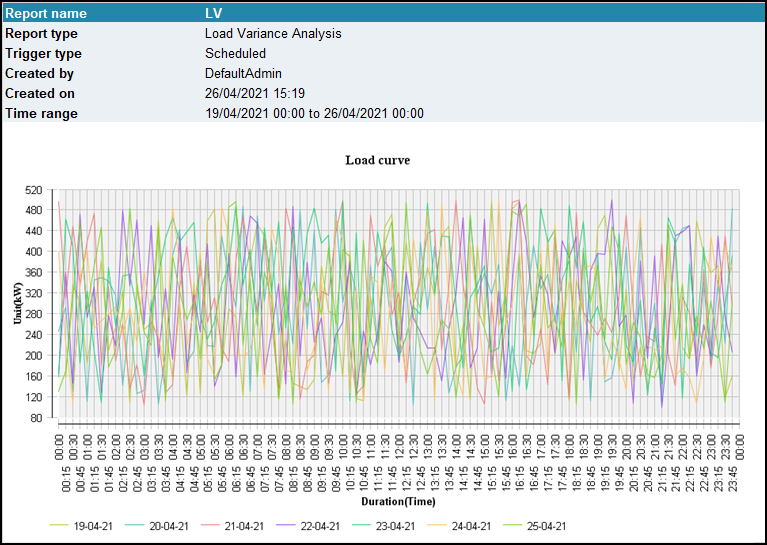Screen dimensions: 767x545
Task: Select the Created on date 26/04/2021 15:19
Action: coord(255,93)
